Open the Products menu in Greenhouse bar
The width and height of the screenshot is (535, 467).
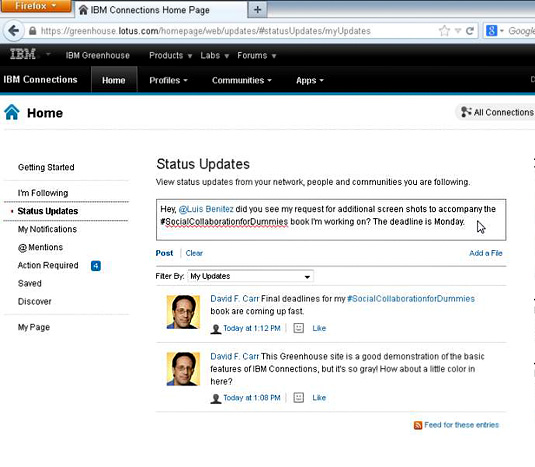click(170, 55)
